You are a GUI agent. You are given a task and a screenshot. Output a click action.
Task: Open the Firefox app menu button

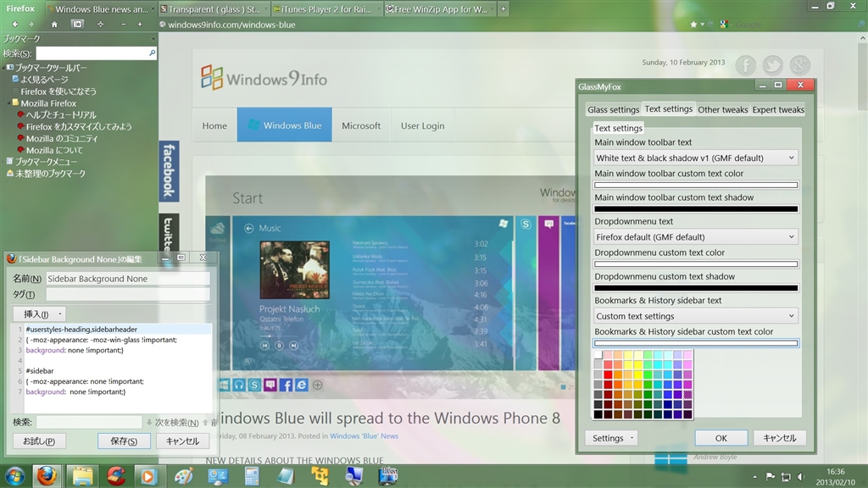pyautogui.click(x=20, y=8)
